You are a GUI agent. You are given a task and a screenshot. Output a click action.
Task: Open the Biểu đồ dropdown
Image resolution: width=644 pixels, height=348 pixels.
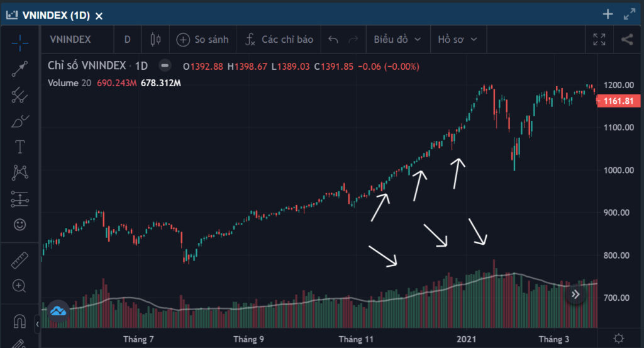click(x=397, y=40)
